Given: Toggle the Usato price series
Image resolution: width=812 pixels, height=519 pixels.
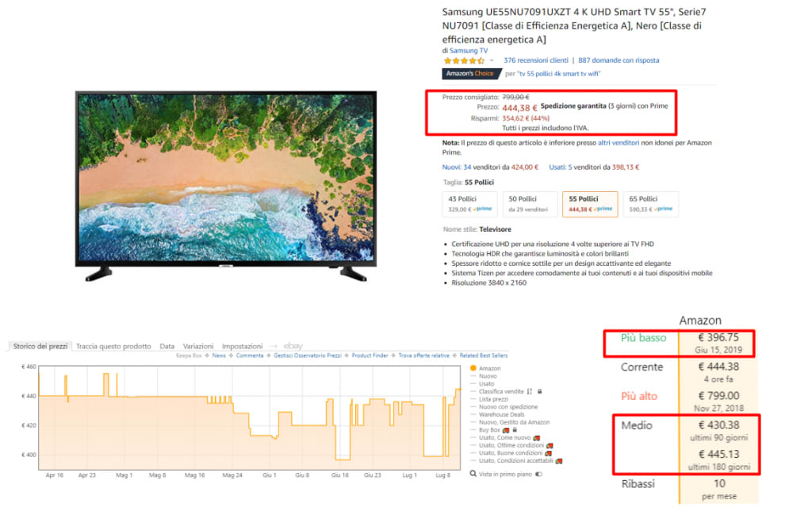Looking at the screenshot, I should 487,383.
